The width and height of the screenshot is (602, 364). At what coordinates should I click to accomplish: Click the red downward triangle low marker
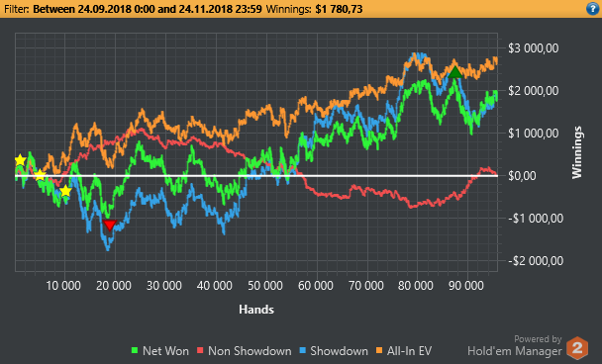(110, 225)
